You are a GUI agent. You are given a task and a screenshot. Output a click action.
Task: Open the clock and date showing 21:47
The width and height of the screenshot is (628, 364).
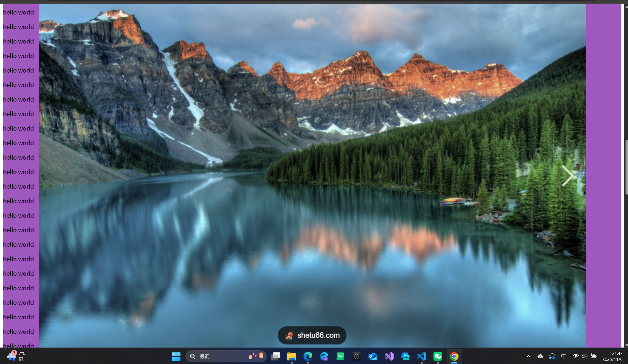[x=612, y=356]
